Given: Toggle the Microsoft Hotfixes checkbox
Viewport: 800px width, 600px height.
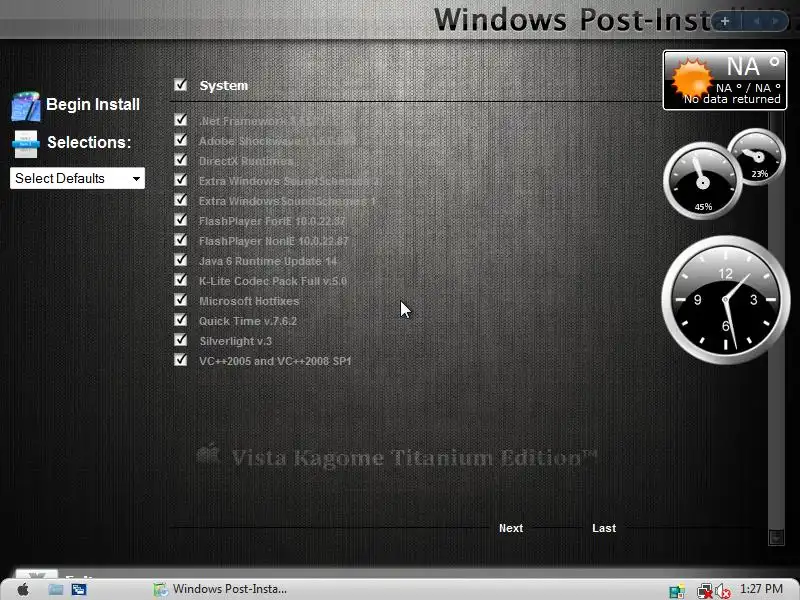Looking at the screenshot, I should pyautogui.click(x=180, y=300).
